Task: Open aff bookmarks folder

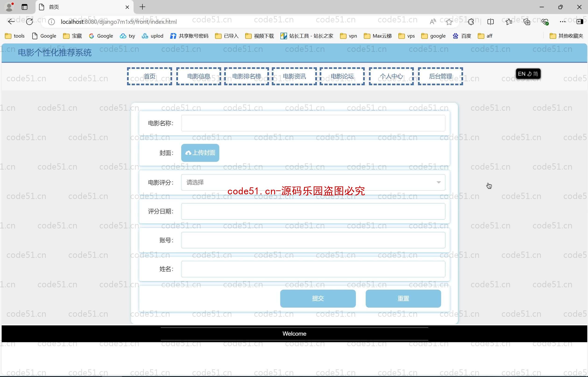Action: [x=485, y=36]
